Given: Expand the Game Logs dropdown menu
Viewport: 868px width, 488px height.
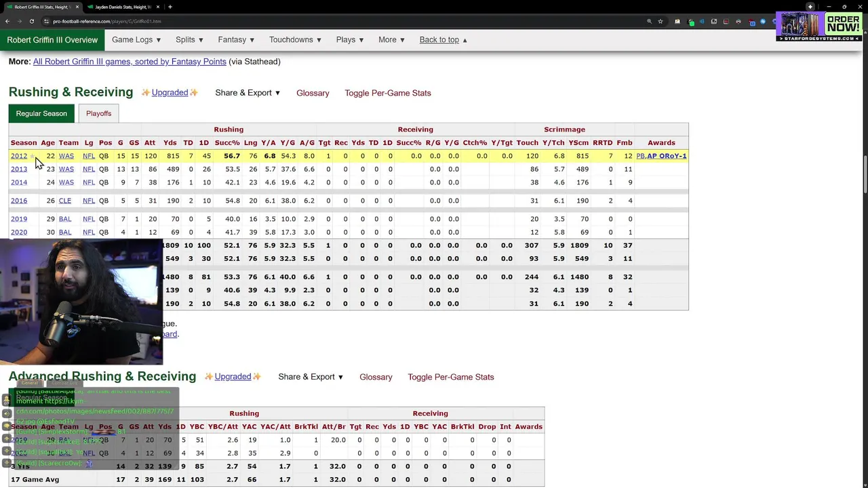Looking at the screenshot, I should click(x=136, y=39).
